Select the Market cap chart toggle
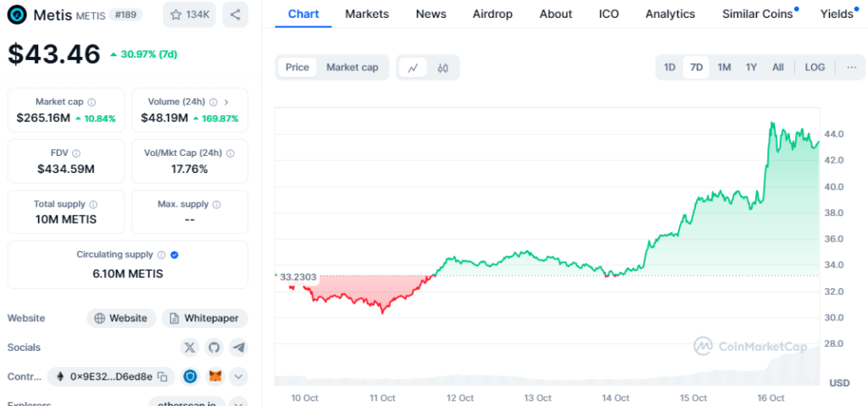The width and height of the screenshot is (868, 406). click(x=352, y=68)
